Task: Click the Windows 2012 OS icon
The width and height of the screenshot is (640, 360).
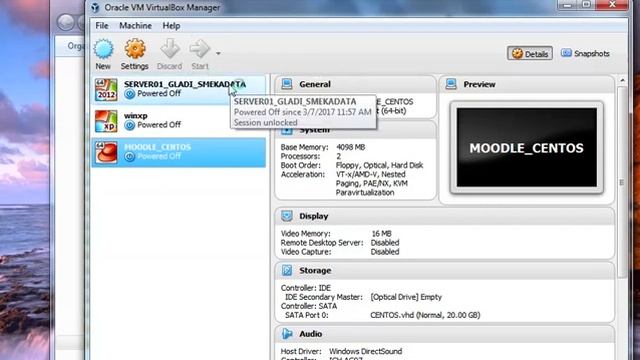Action: [106, 89]
